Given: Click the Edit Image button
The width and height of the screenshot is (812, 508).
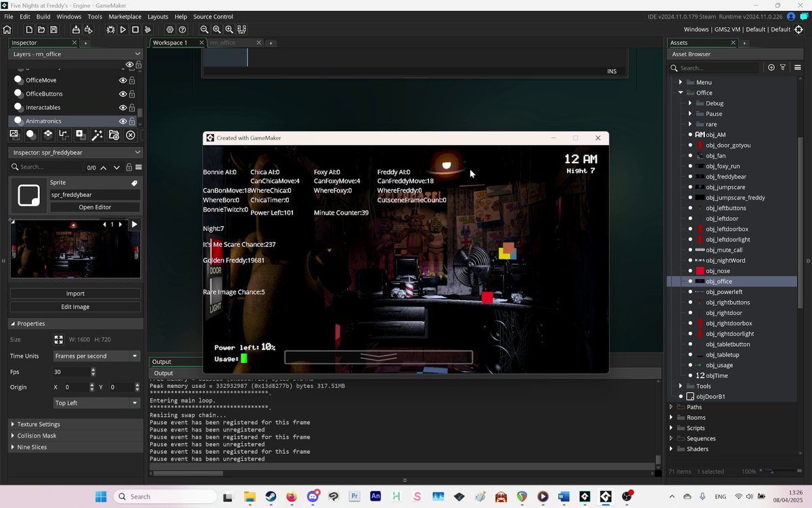Looking at the screenshot, I should [x=75, y=307].
